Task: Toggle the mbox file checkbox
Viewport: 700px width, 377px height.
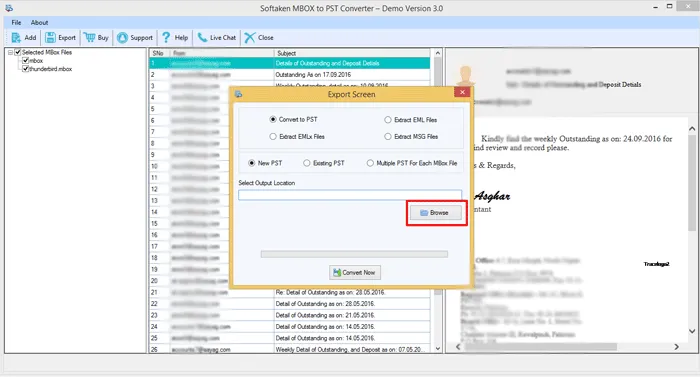Action: 25,60
